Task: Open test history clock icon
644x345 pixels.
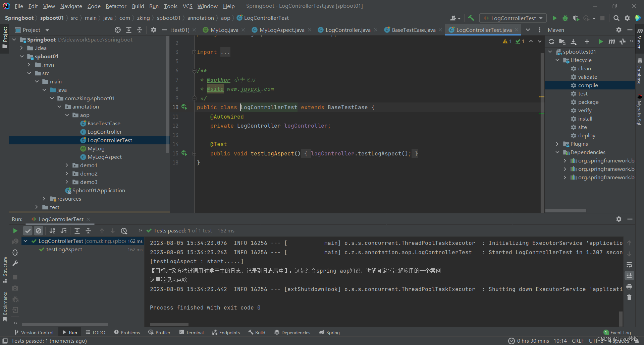Action: pyautogui.click(x=124, y=231)
